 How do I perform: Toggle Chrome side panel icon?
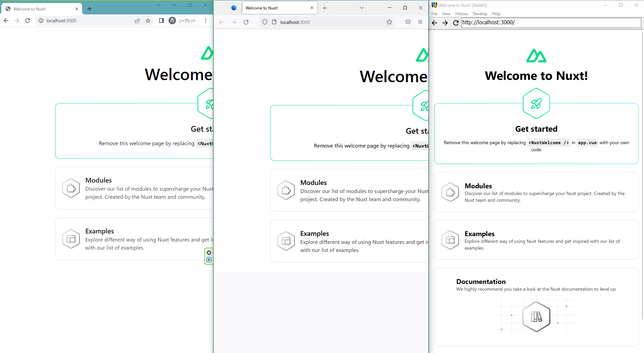click(162, 21)
